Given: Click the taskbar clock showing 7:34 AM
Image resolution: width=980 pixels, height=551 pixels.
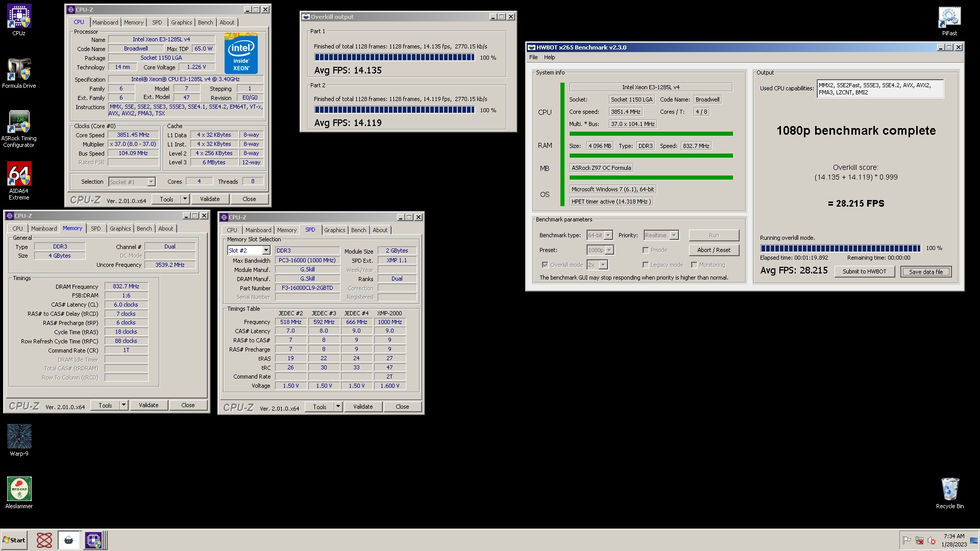Looking at the screenshot, I should tap(954, 540).
